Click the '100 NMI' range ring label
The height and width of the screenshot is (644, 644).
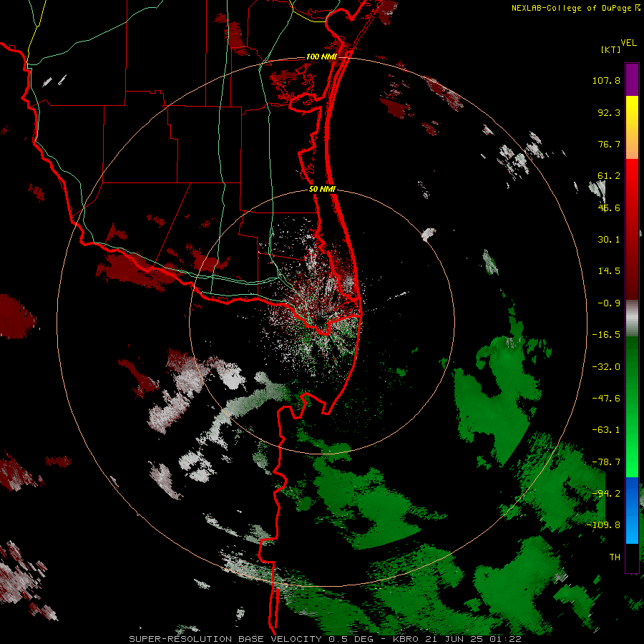click(x=321, y=57)
